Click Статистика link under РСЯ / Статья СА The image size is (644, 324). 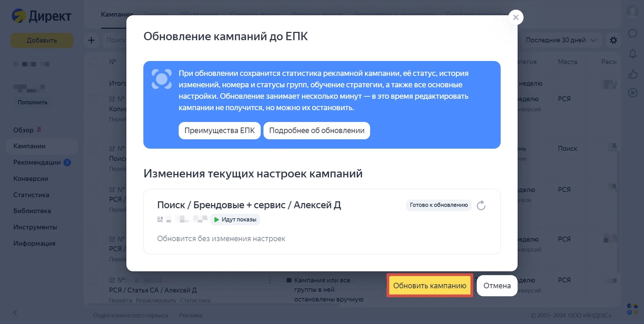tap(195, 300)
